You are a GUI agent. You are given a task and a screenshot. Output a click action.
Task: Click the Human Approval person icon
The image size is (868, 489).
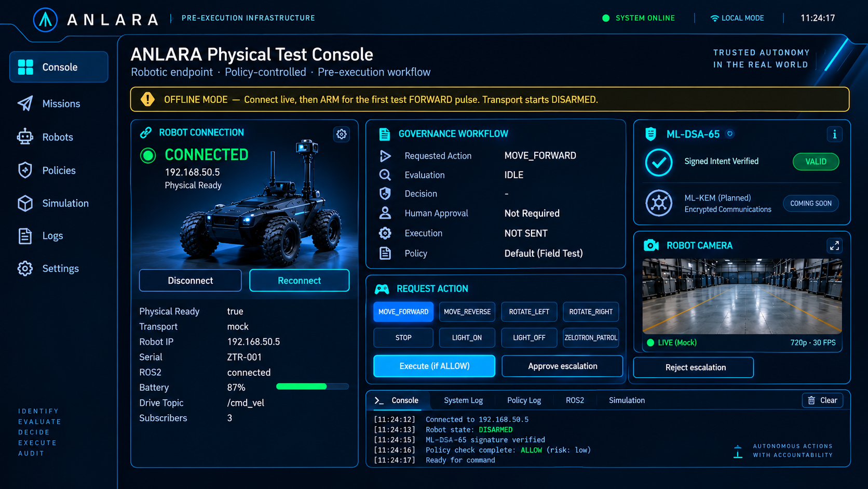[385, 213]
